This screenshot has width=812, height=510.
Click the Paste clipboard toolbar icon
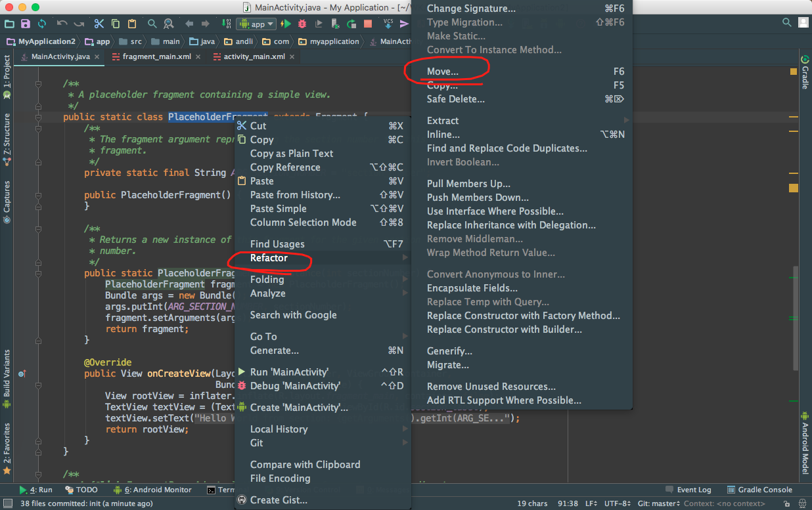132,24
